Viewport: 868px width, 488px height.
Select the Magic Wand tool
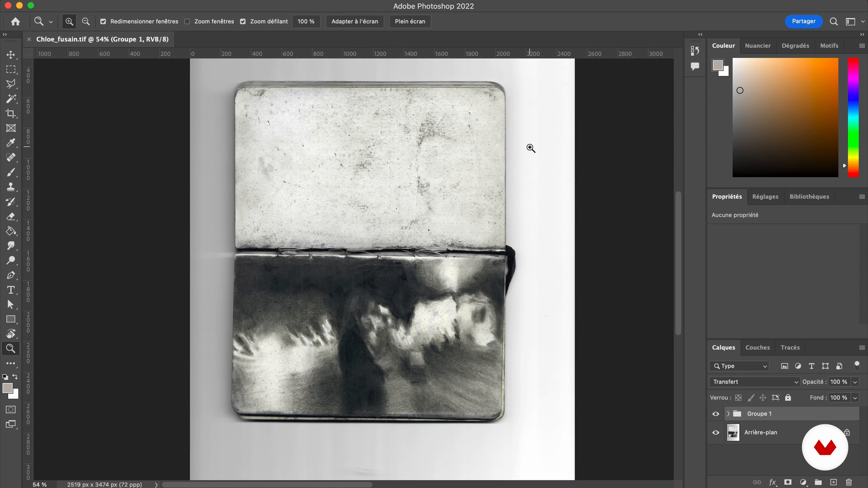point(11,99)
